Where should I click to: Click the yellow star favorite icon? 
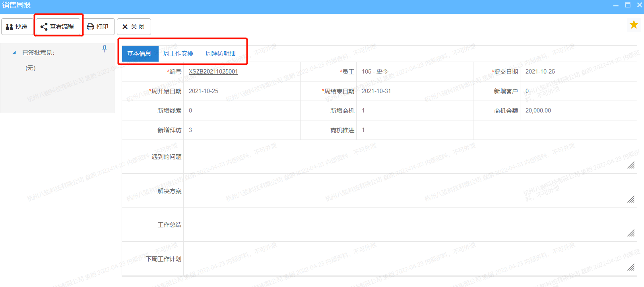coord(634,25)
